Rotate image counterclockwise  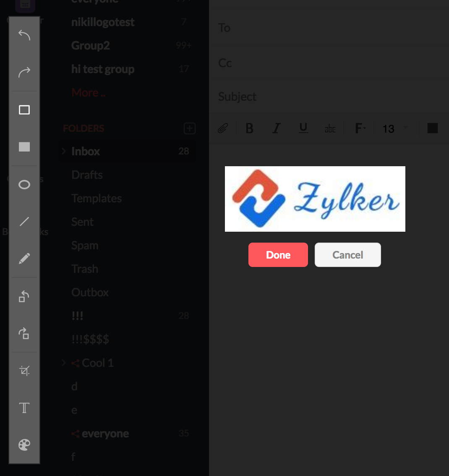24,296
